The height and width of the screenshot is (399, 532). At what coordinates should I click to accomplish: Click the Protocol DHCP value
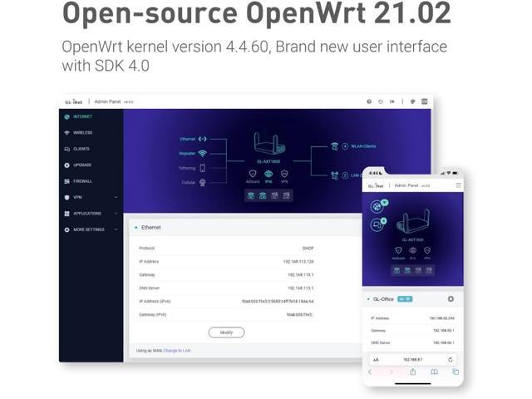tap(308, 249)
